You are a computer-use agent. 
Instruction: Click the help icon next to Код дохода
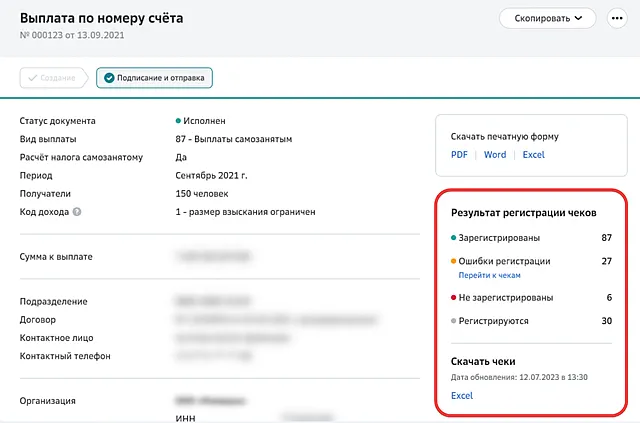pos(77,212)
